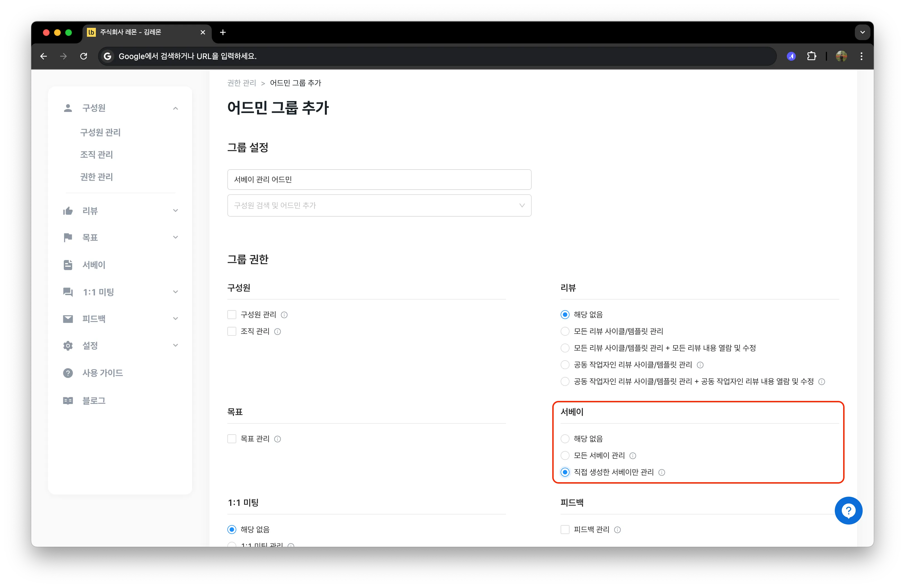This screenshot has height=588, width=905.
Task: Select 공동 작업자인 리뷰 사이클/템플릿 관리 radio
Action: 565,365
